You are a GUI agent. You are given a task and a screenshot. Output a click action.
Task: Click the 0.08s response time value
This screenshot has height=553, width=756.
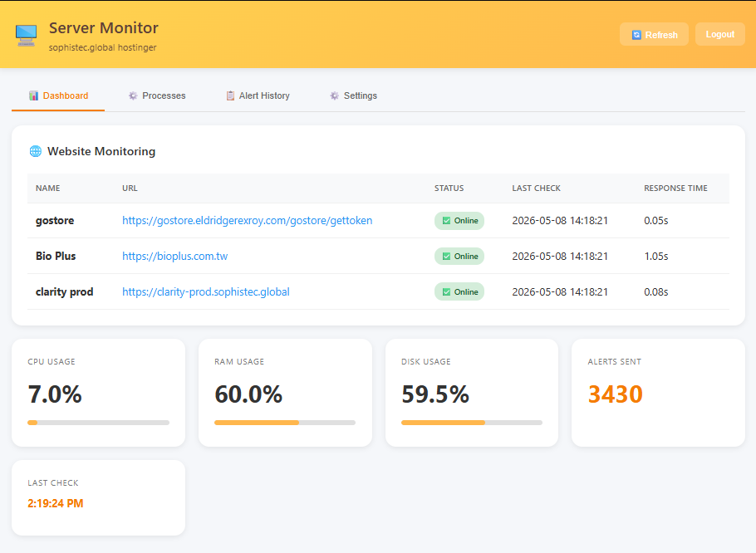click(656, 292)
